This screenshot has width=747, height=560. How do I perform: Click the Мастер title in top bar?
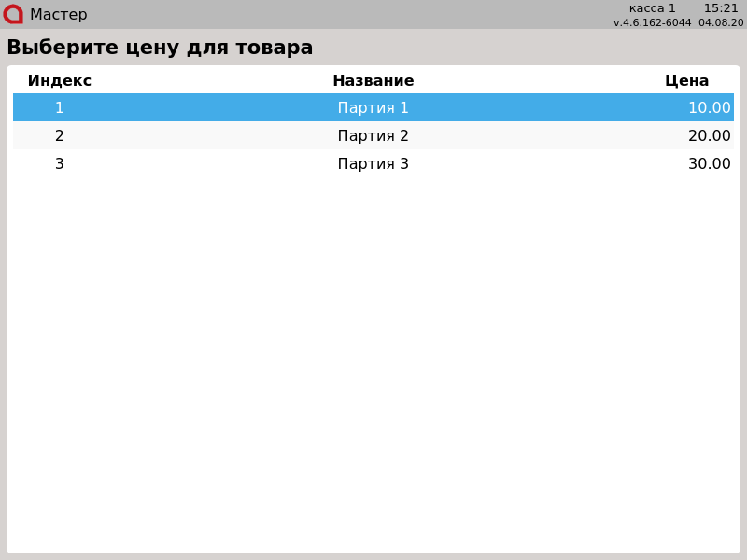pos(58,15)
